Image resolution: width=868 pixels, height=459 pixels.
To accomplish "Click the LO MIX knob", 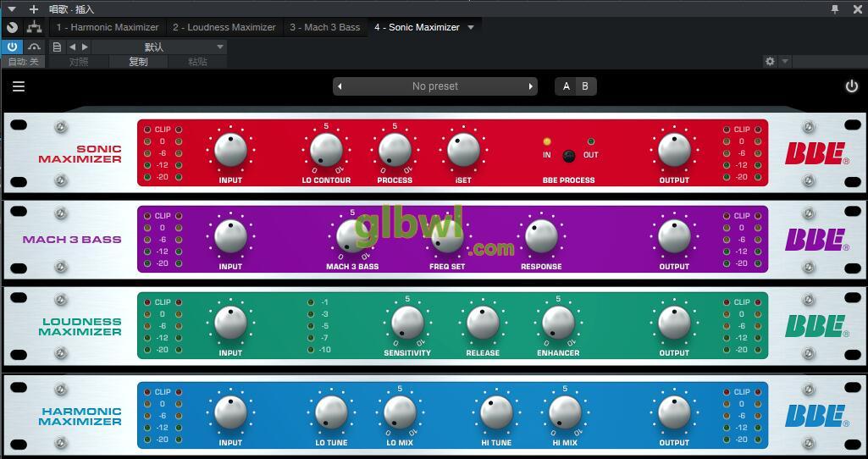I will 400,412.
